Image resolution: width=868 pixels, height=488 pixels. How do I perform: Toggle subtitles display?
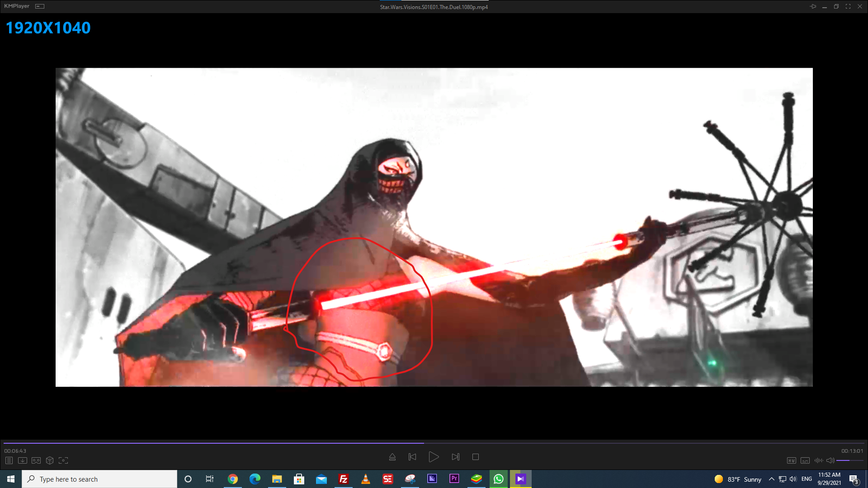[x=805, y=460]
